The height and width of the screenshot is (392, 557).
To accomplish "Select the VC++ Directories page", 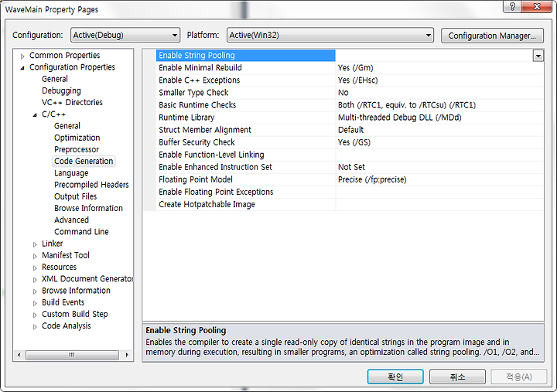I will (72, 102).
